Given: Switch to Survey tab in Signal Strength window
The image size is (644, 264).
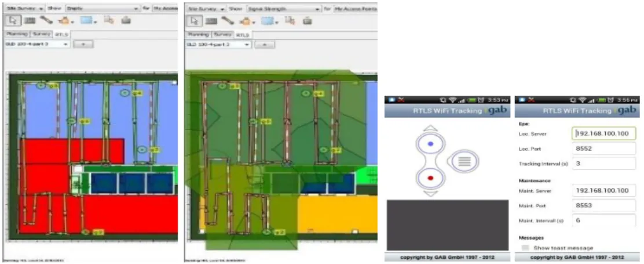Looking at the screenshot, I should pyautogui.click(x=222, y=34).
